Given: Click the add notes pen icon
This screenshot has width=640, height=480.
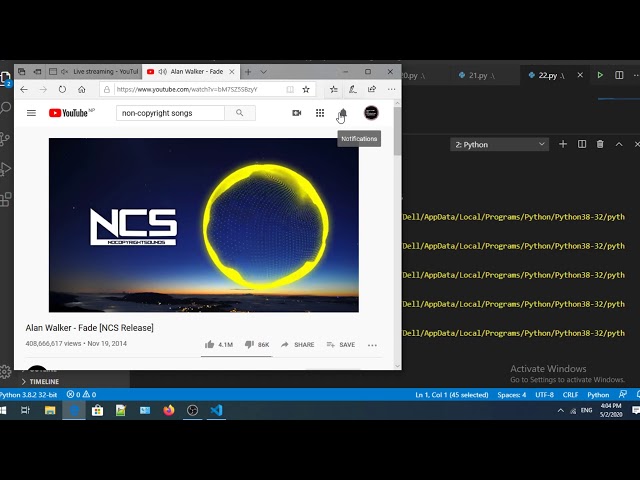Looking at the screenshot, I should coord(353,89).
